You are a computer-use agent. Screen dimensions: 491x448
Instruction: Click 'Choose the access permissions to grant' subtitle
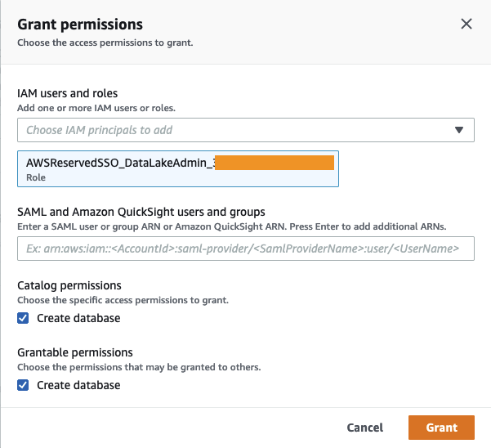click(105, 43)
